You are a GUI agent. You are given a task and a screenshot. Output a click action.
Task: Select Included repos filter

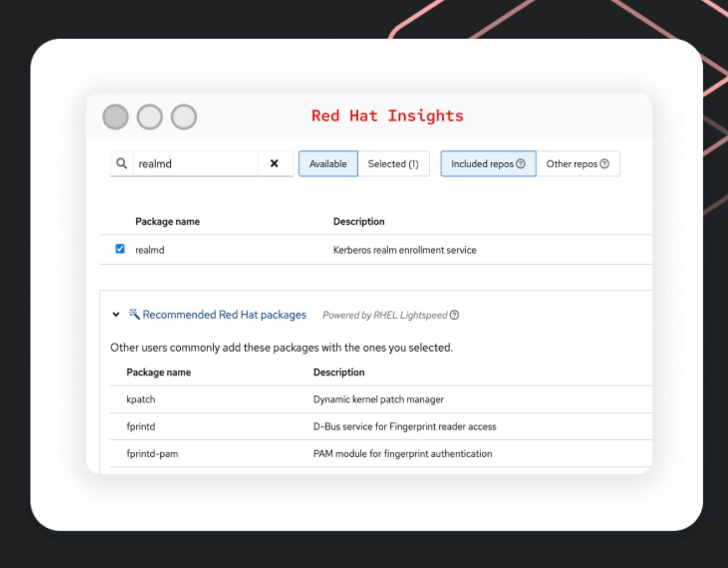(488, 164)
